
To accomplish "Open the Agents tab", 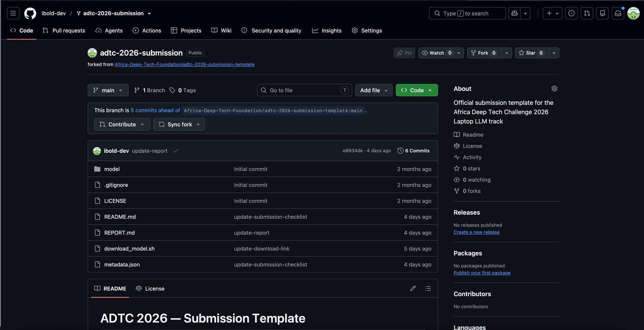I will (109, 31).
